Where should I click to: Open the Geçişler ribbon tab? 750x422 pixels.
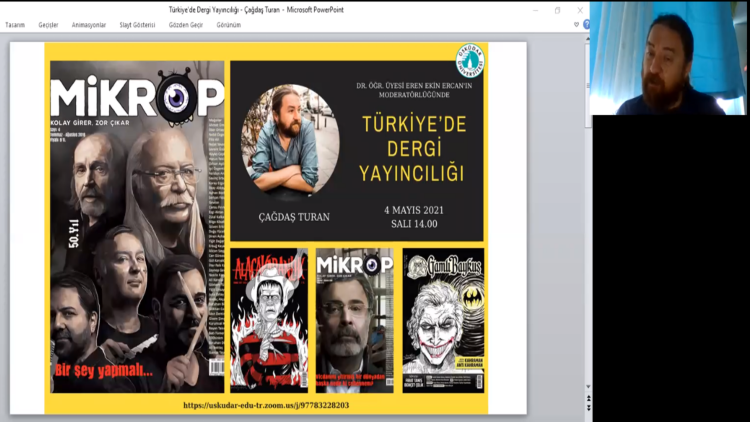point(48,25)
